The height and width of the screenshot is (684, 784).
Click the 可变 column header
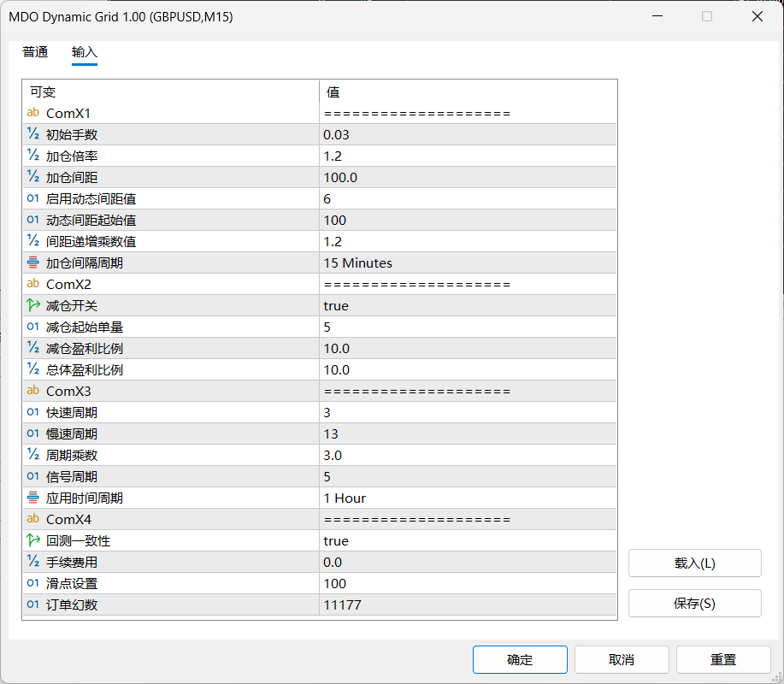pyautogui.click(x=170, y=91)
